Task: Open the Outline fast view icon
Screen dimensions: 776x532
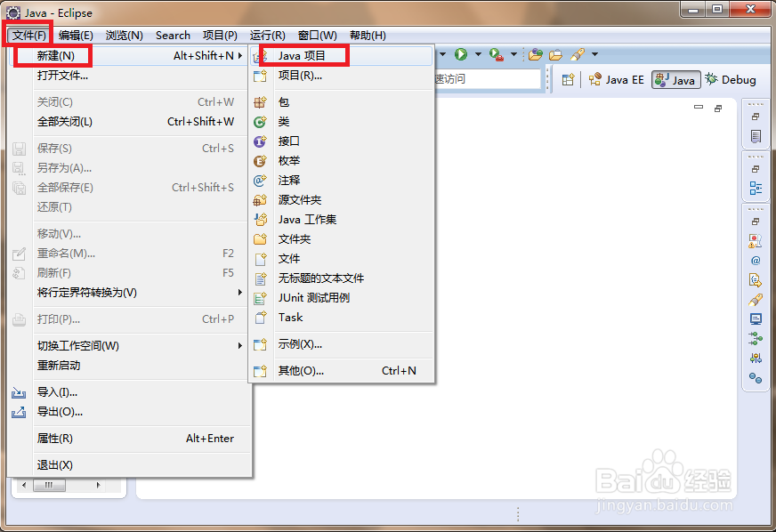Action: [756, 188]
